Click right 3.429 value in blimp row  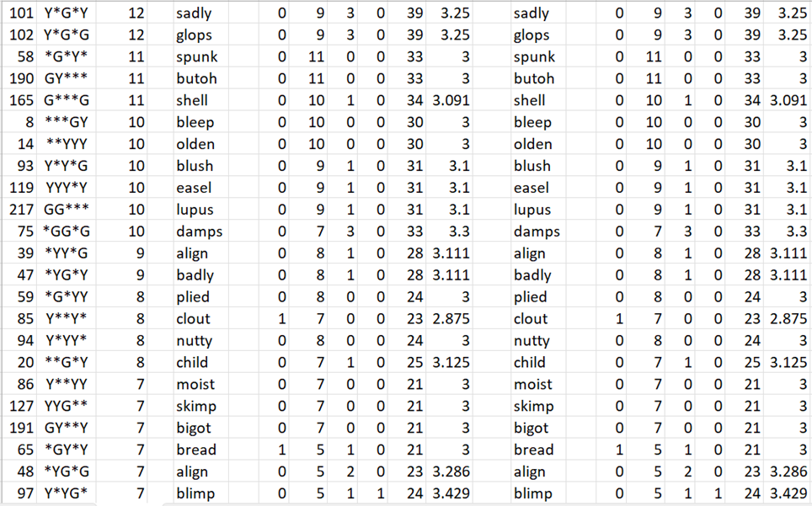coord(788,493)
